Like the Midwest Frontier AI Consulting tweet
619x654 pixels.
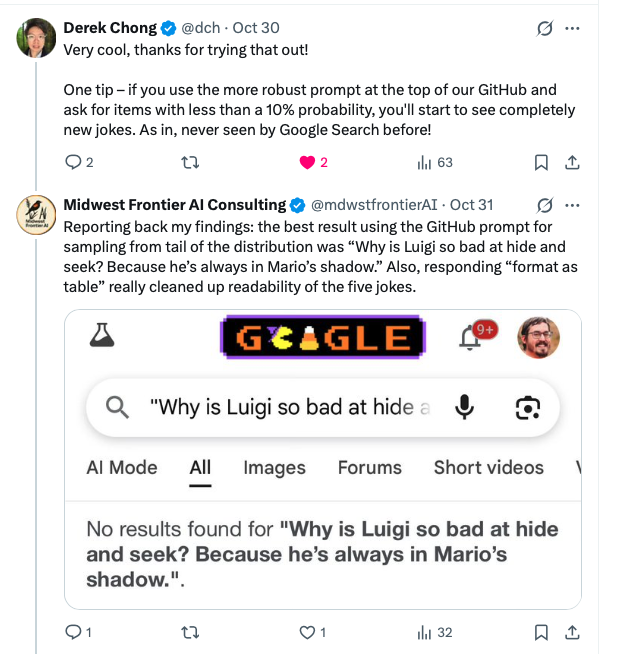[x=308, y=632]
